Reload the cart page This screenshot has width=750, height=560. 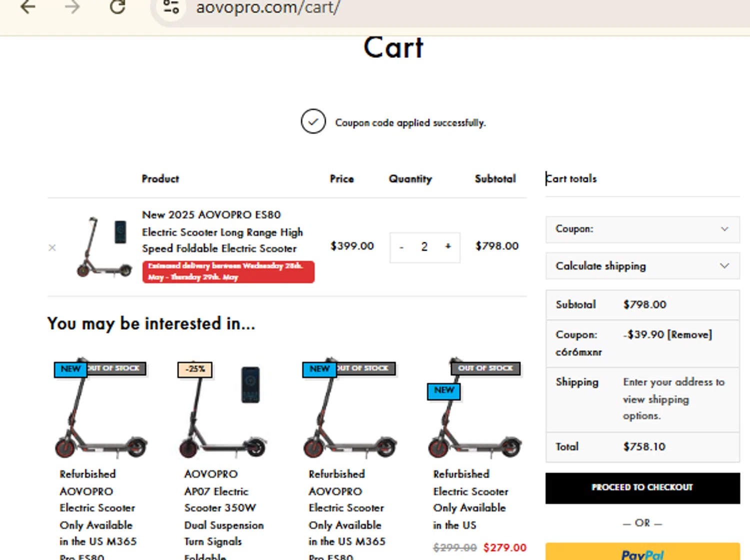tap(117, 7)
